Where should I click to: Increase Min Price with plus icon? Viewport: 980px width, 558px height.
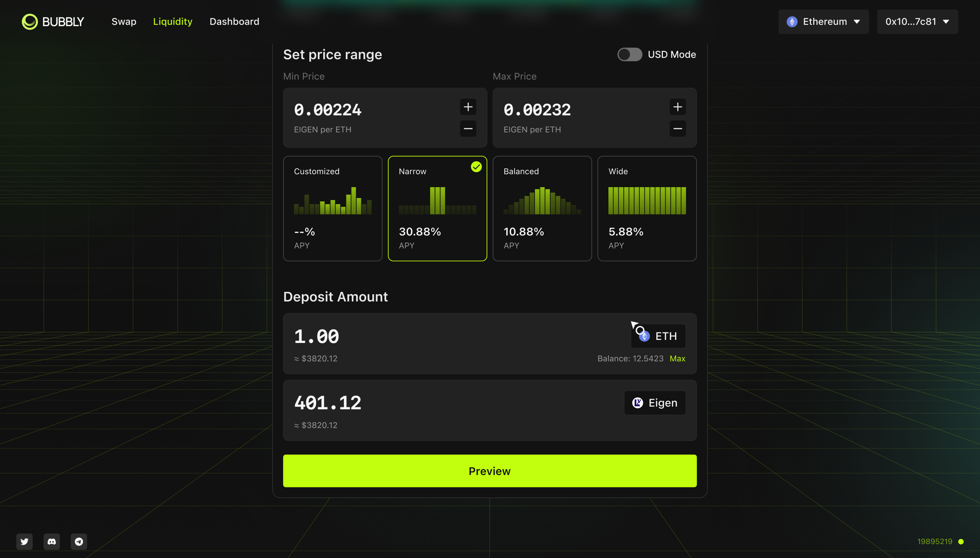pos(468,107)
